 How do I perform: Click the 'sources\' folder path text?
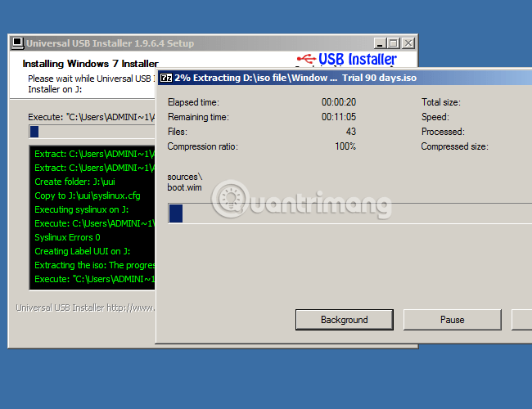pyautogui.click(x=185, y=177)
